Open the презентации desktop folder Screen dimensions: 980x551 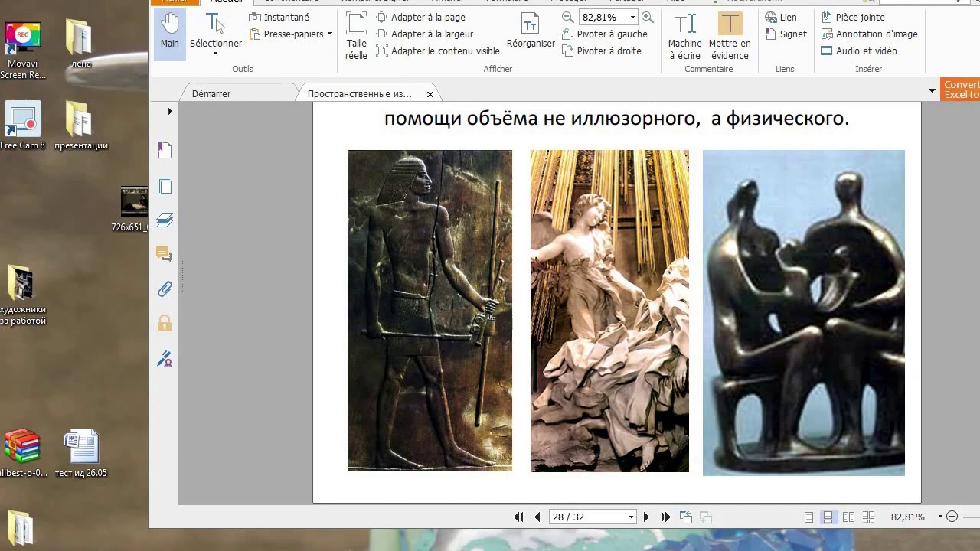coord(80,126)
